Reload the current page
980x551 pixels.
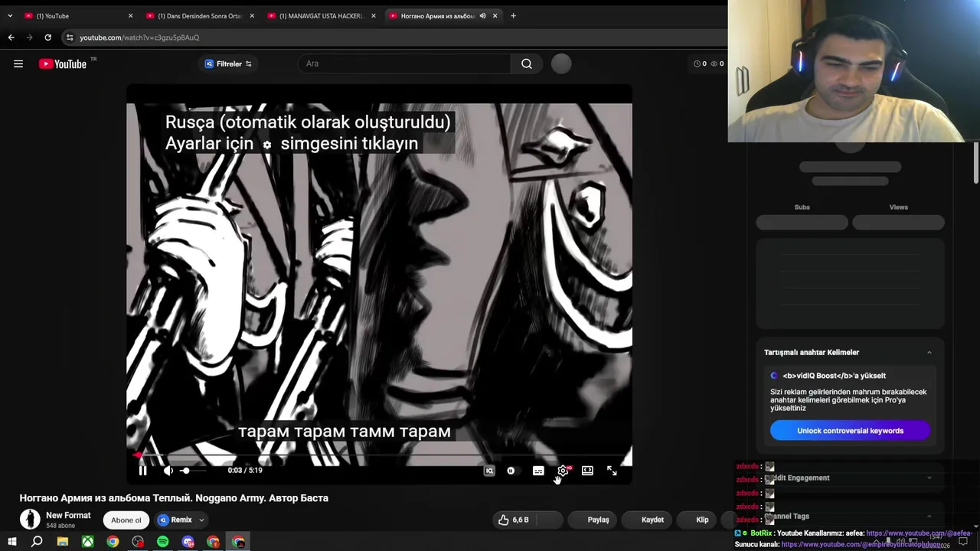[x=47, y=37]
